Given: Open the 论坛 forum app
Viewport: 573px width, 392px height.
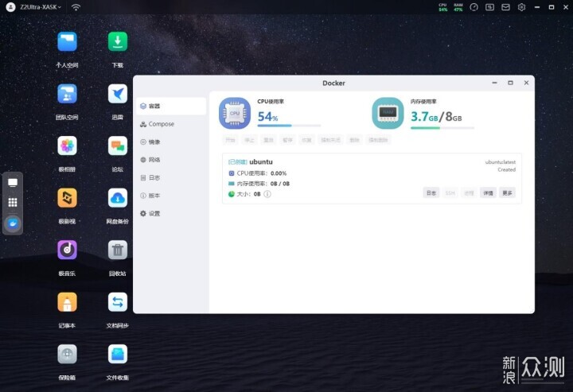Looking at the screenshot, I should 118,146.
